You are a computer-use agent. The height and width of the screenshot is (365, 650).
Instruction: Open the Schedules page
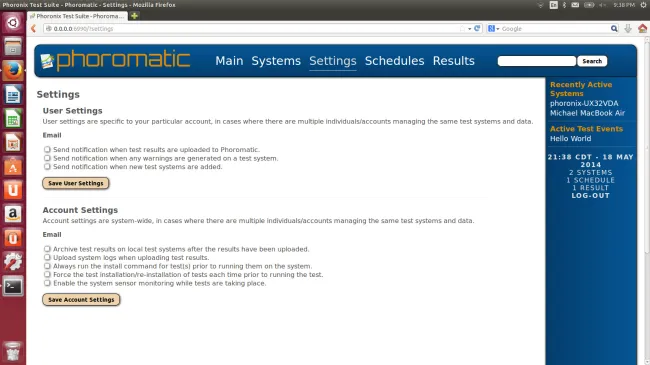[x=395, y=61]
